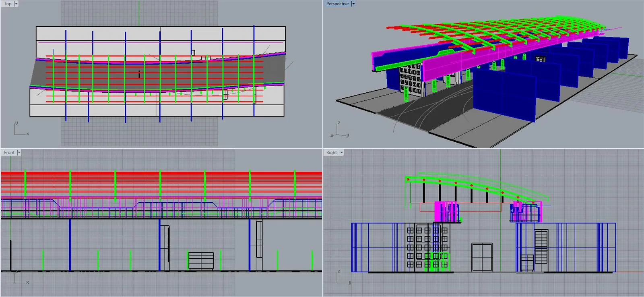The image size is (644, 297).
Task: Activate the Perspective viewport title label
Action: pos(337,4)
